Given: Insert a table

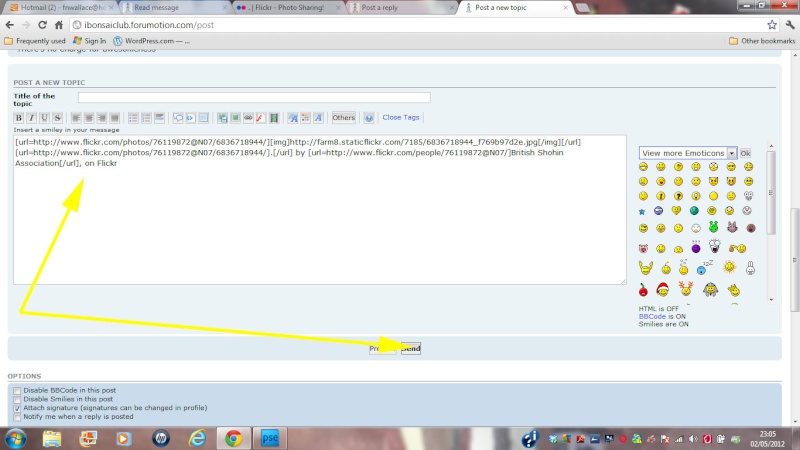Looking at the screenshot, I should coord(204,118).
